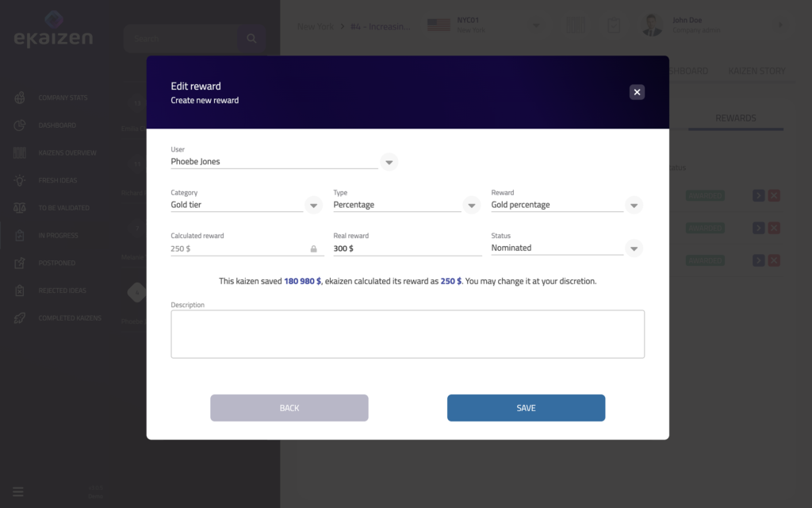This screenshot has height=508, width=812.
Task: Go to Dashboard in the sidebar
Action: point(57,125)
